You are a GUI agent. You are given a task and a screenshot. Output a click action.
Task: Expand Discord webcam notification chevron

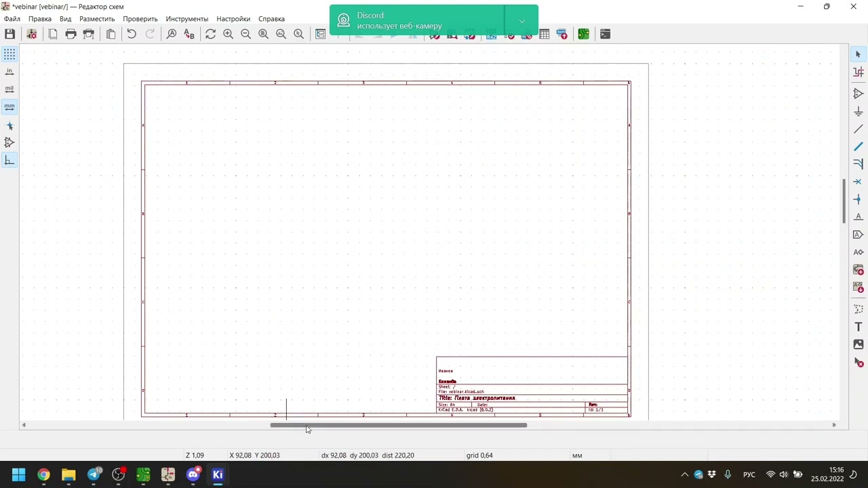pos(522,21)
